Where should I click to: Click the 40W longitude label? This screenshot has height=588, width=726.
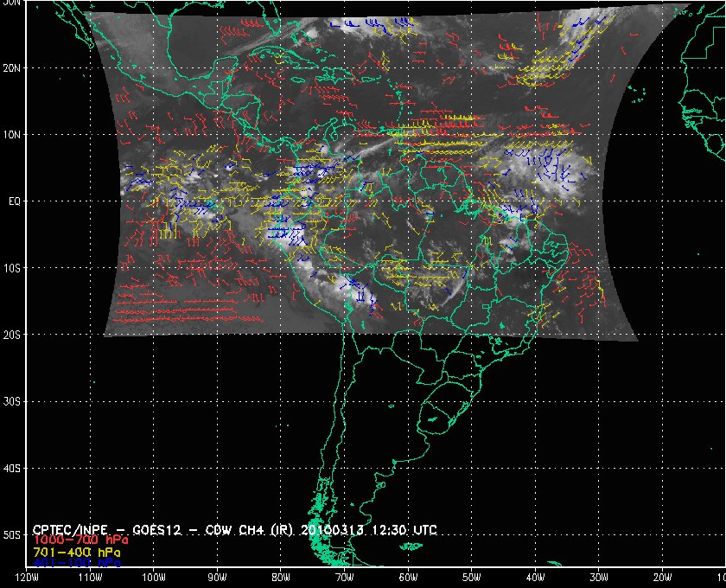point(535,577)
